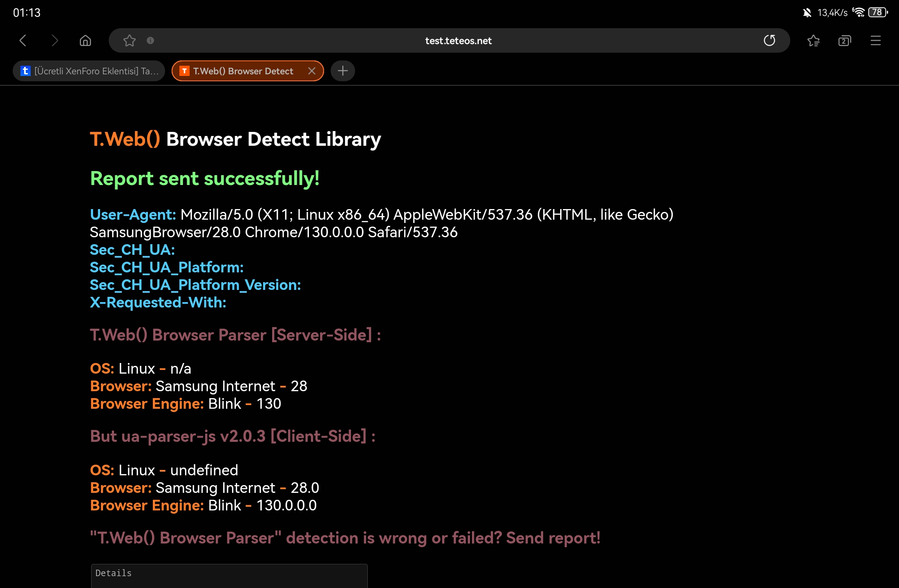
Task: Click into the Details text area
Action: [x=229, y=576]
